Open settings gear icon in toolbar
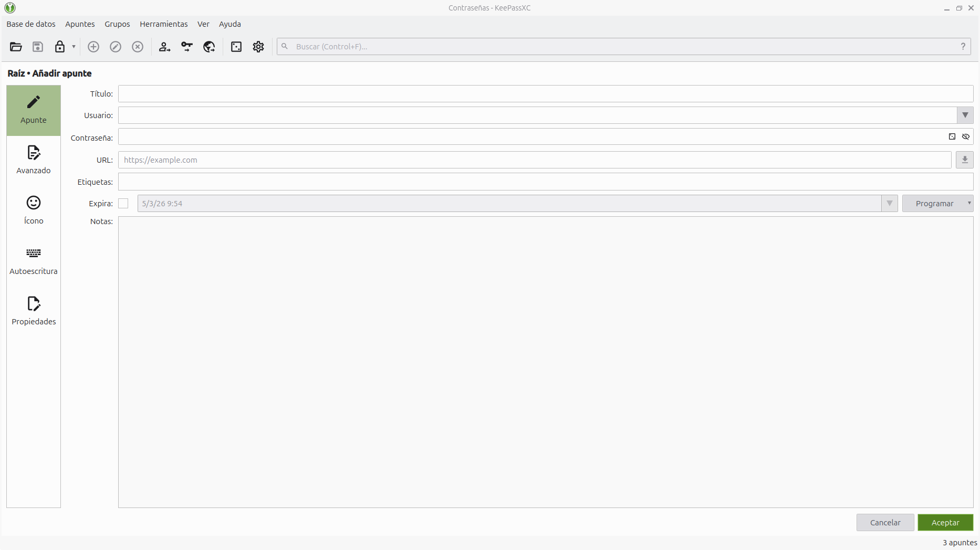980x550 pixels. pyautogui.click(x=258, y=47)
